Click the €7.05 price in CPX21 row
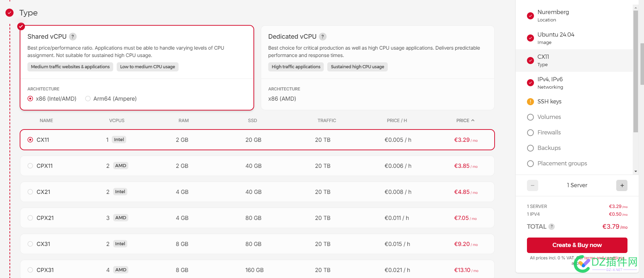 click(462, 218)
